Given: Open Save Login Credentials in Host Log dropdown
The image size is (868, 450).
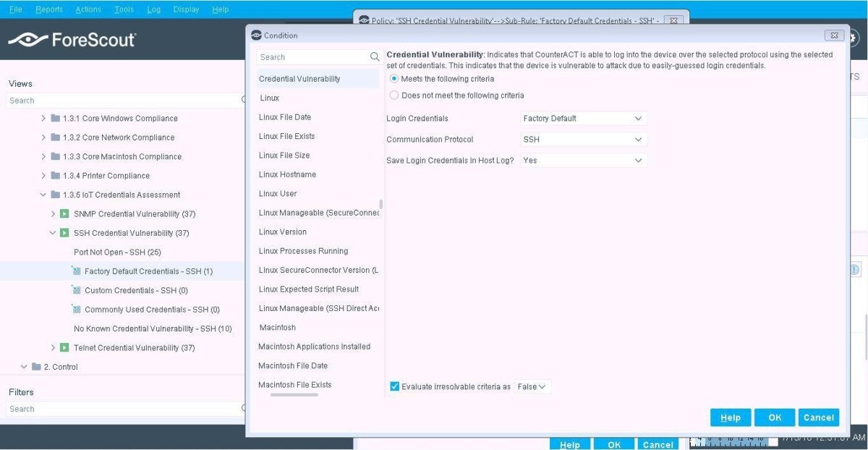Looking at the screenshot, I should point(584,160).
